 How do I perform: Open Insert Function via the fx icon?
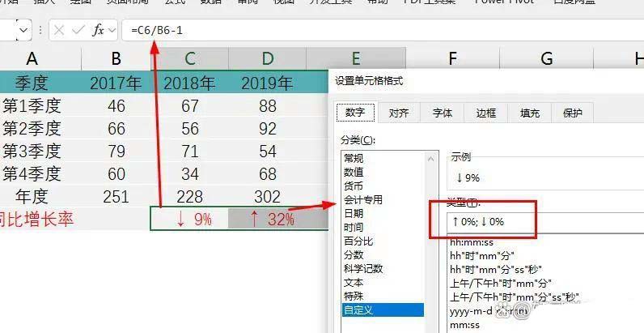(x=98, y=30)
